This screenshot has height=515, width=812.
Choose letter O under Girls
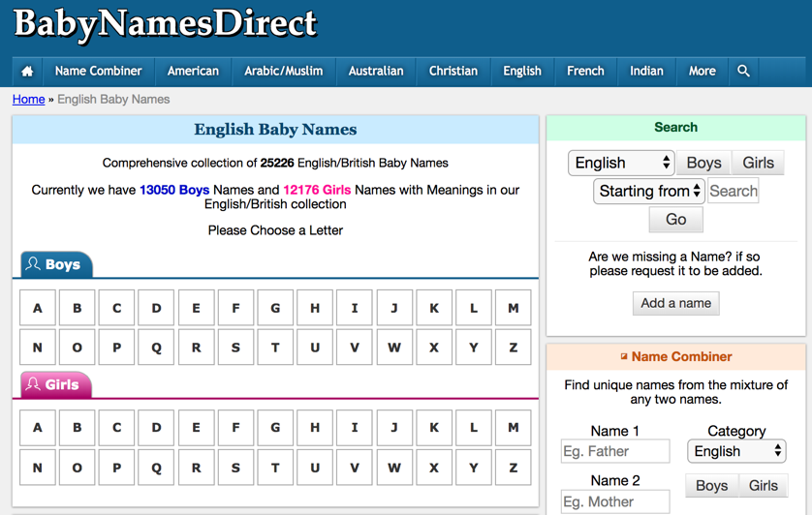coord(78,468)
